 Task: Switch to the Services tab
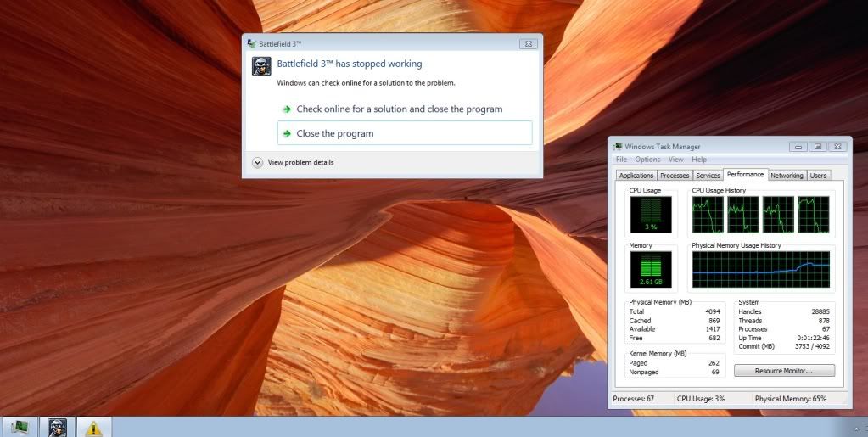tap(708, 176)
